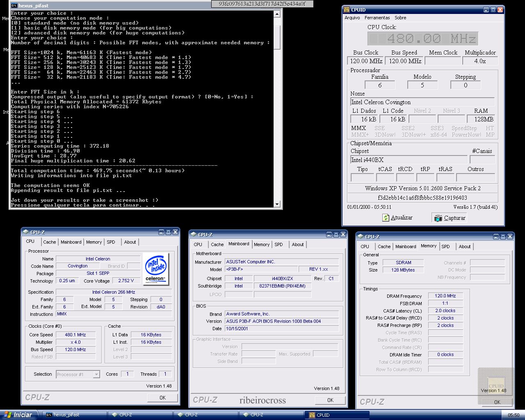Open SPD tab in CPU-Z Memory window

click(x=446, y=247)
